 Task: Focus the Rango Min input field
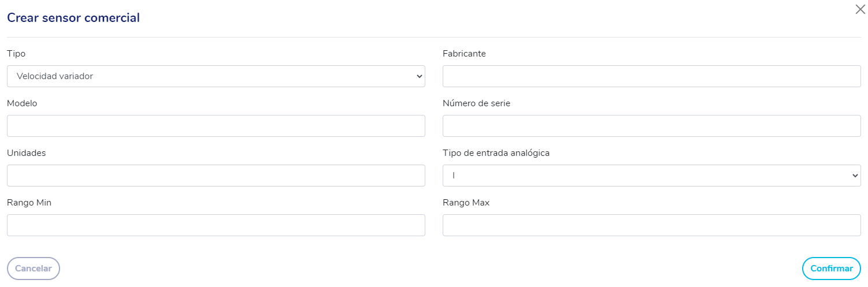(x=216, y=225)
